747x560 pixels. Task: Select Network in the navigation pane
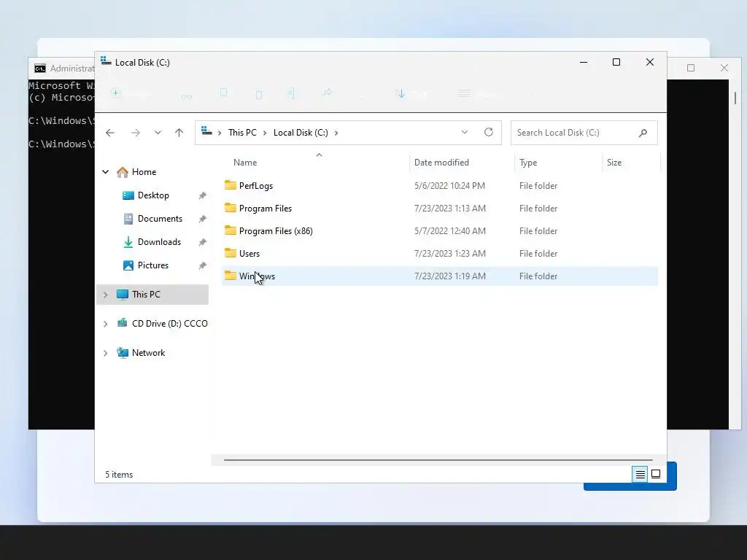click(148, 353)
